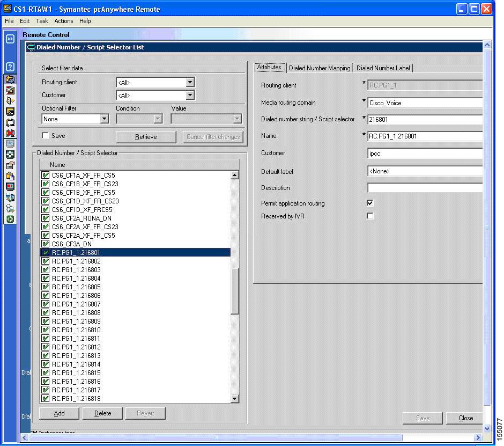Open the Actions menu
The image size is (504, 446).
(64, 21)
